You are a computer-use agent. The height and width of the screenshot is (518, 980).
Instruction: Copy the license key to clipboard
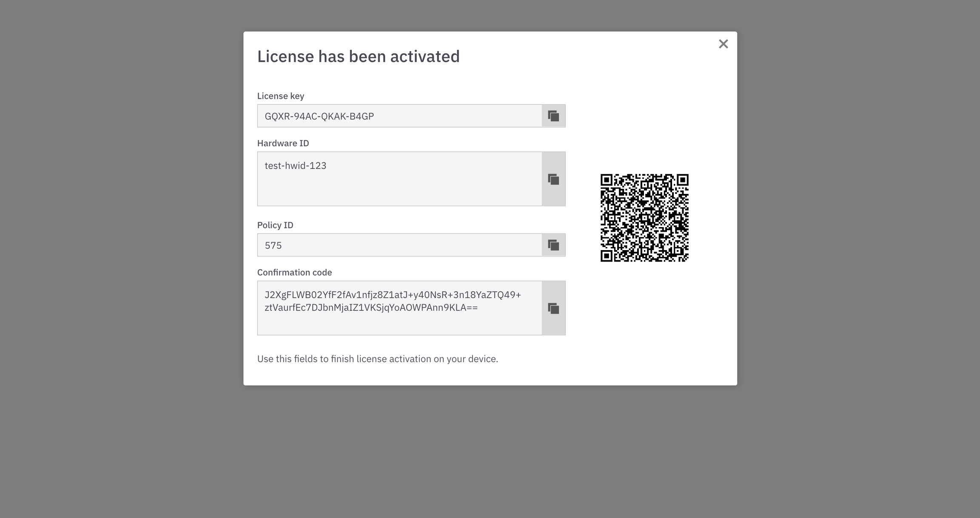tap(553, 116)
